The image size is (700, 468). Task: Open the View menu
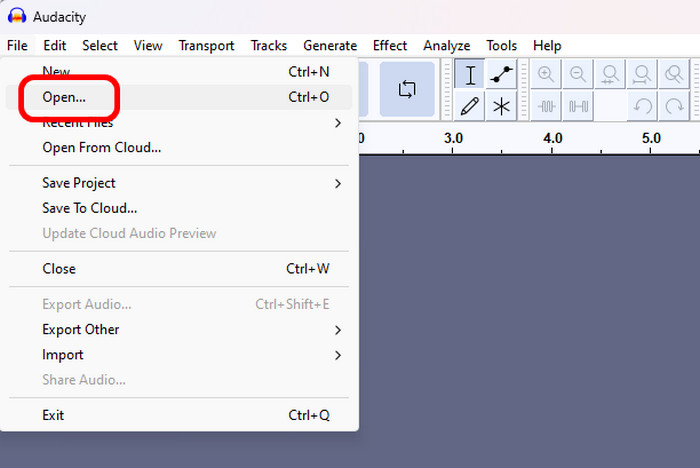pyautogui.click(x=148, y=46)
